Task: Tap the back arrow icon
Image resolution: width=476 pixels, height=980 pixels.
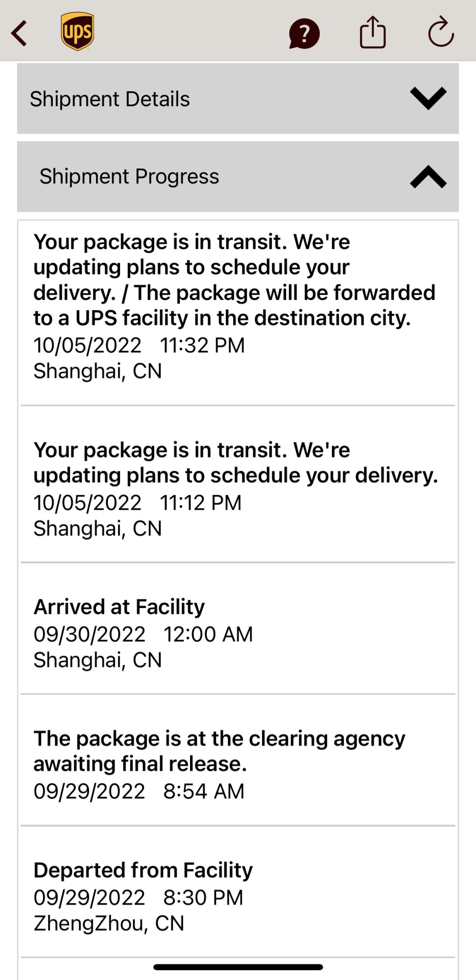Action: tap(20, 33)
